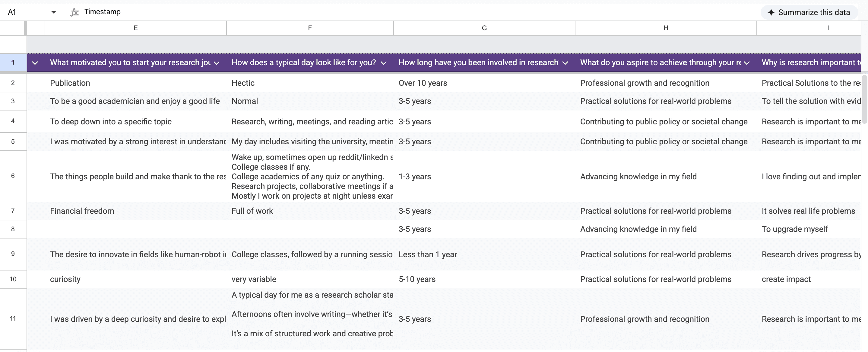The image size is (868, 352).
Task: Click 'To upgrade myself' cell
Action: click(809, 229)
